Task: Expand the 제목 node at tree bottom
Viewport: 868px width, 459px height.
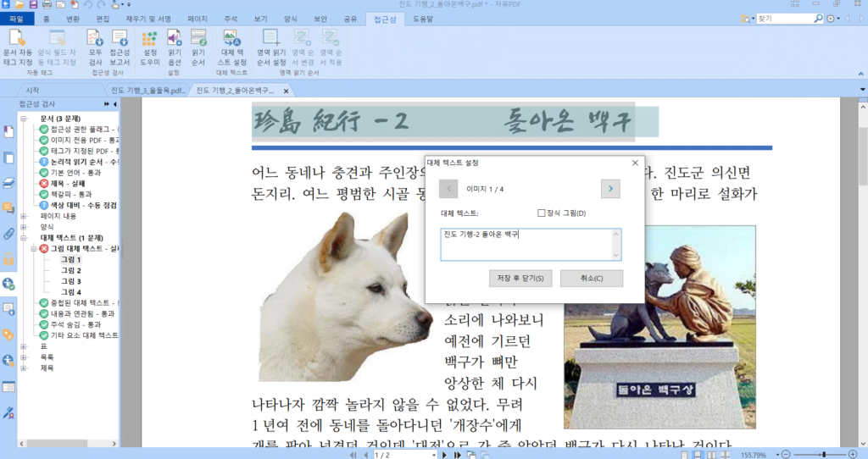Action: pos(24,368)
